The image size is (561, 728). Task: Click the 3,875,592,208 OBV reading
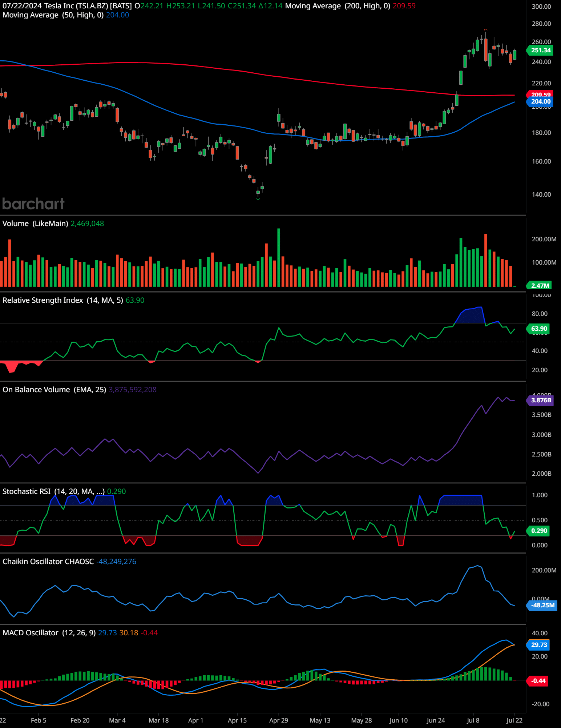[133, 390]
